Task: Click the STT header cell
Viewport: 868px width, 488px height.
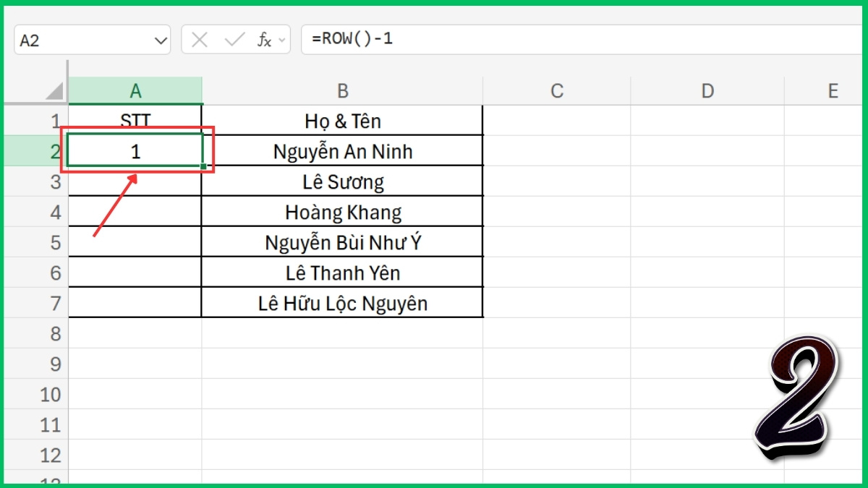Action: click(x=135, y=121)
